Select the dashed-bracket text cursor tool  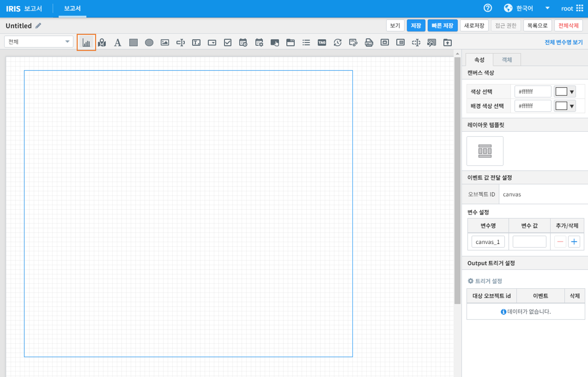(416, 43)
